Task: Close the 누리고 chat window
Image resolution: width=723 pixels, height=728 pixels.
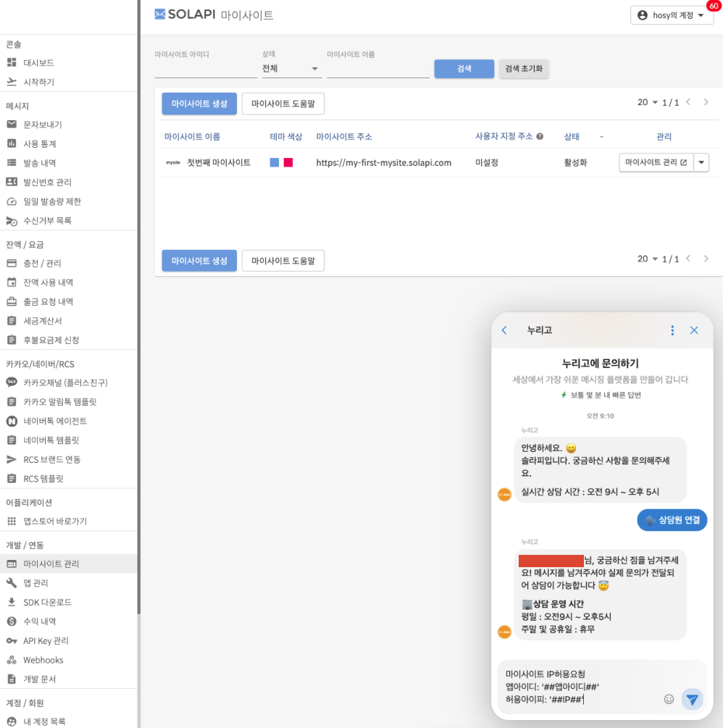Action: pyautogui.click(x=694, y=330)
